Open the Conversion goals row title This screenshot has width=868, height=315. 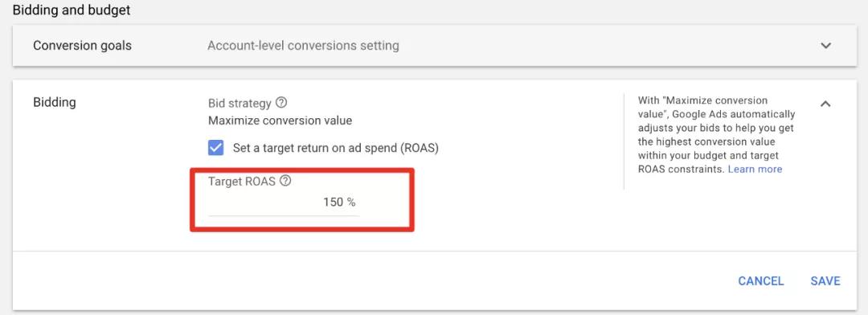tap(83, 45)
